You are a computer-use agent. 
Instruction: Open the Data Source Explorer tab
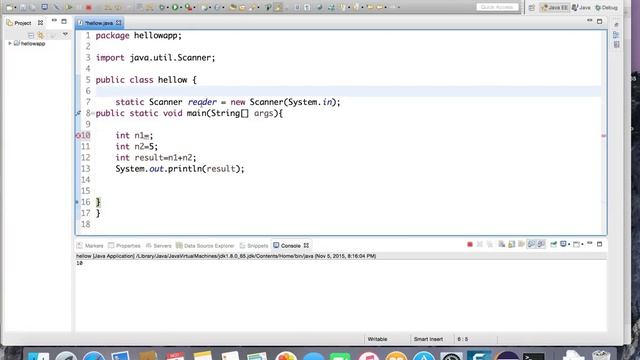point(205,246)
